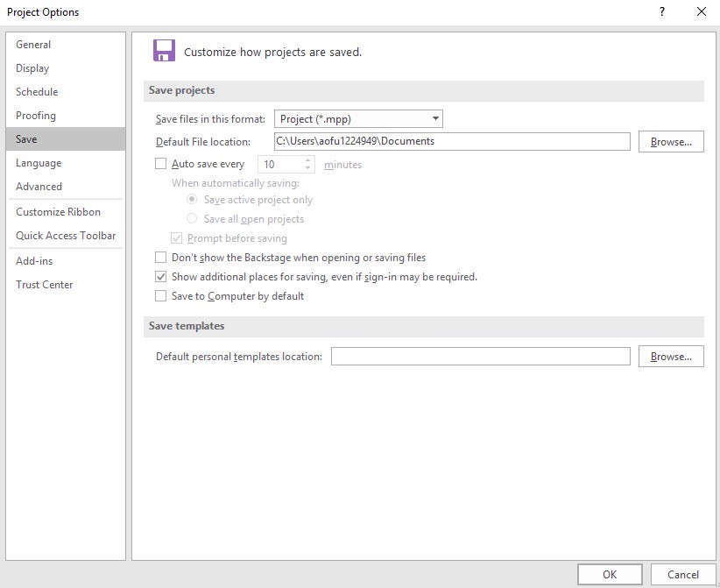Screen dimensions: 720x588
Task: Click the auto save minutes value field
Action: pyautogui.click(x=281, y=165)
